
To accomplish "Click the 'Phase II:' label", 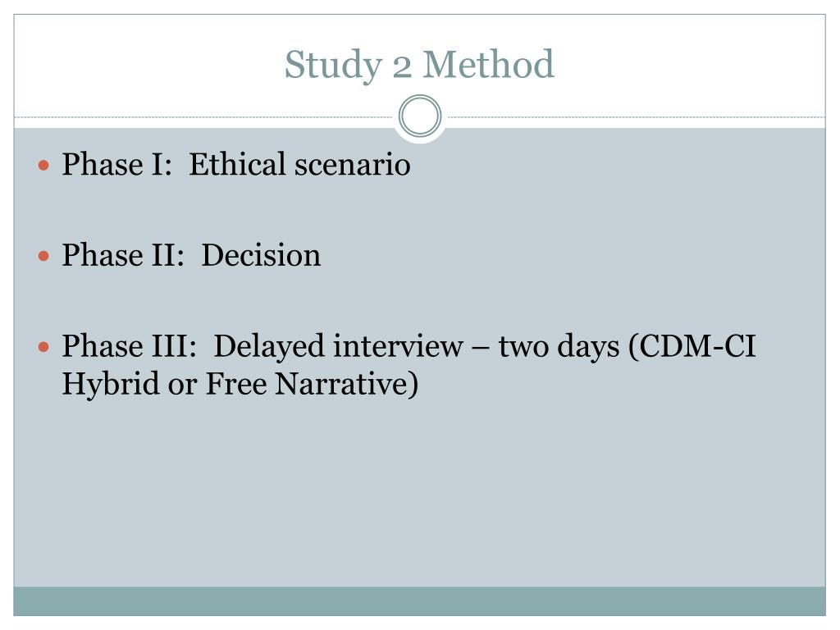I will click(x=123, y=255).
